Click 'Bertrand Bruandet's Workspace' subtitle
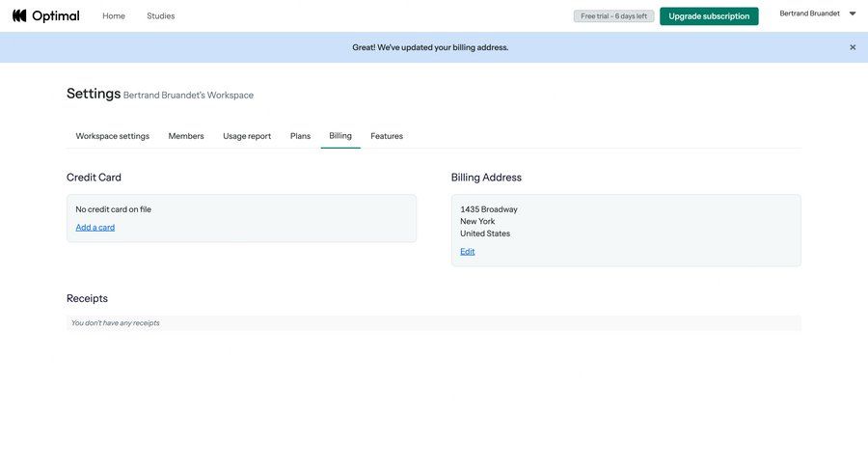The width and height of the screenshot is (868, 467). [x=188, y=96]
